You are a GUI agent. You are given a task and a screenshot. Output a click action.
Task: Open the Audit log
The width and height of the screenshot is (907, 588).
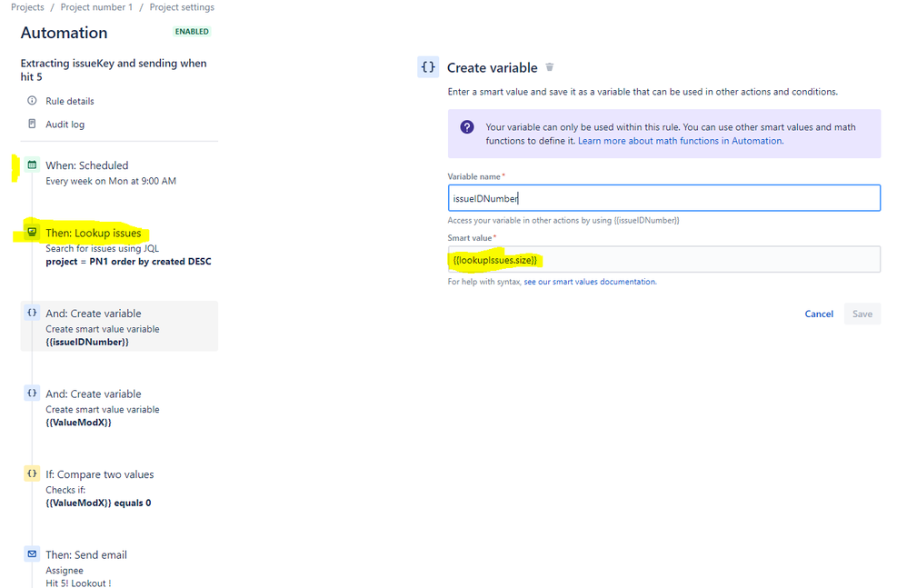[65, 125]
